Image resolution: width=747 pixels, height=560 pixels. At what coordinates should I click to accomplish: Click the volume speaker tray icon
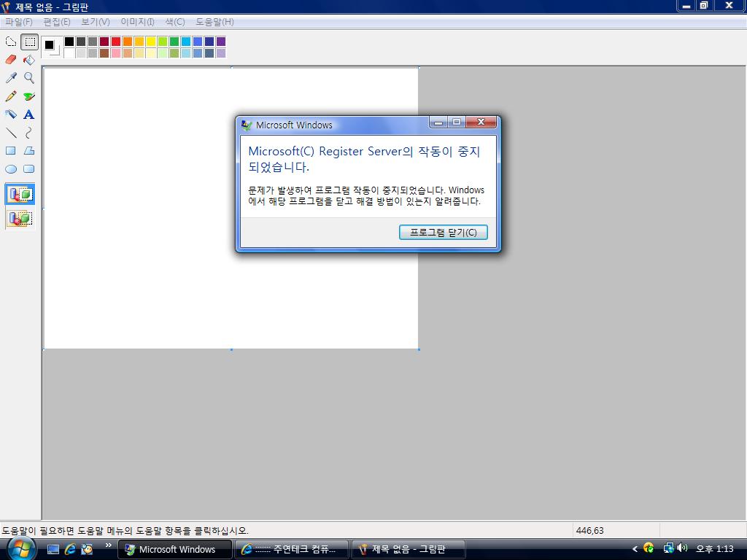tap(682, 548)
